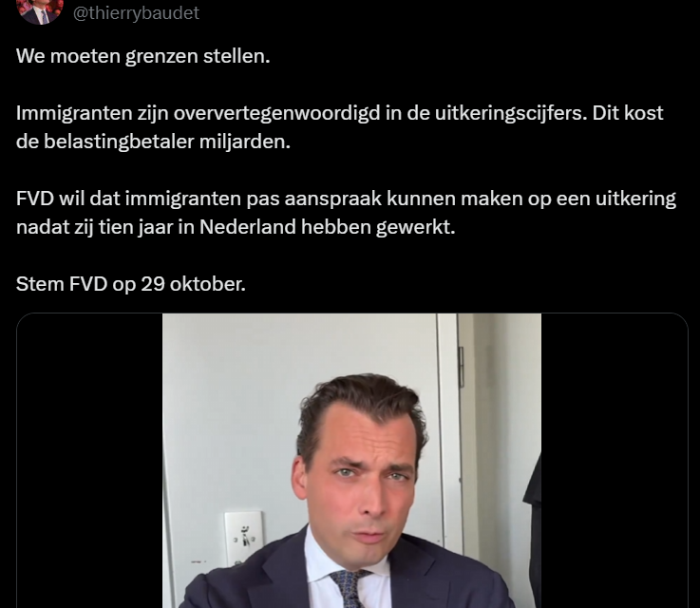Click the word "Immigranten" starting the second paragraph
This screenshot has width=700, height=608.
[x=74, y=113]
